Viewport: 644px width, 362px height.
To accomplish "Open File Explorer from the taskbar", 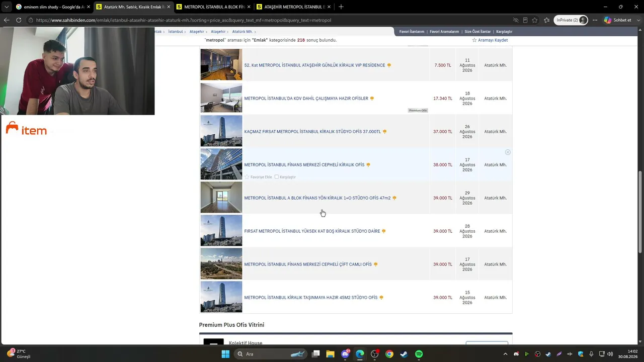I will click(x=331, y=354).
